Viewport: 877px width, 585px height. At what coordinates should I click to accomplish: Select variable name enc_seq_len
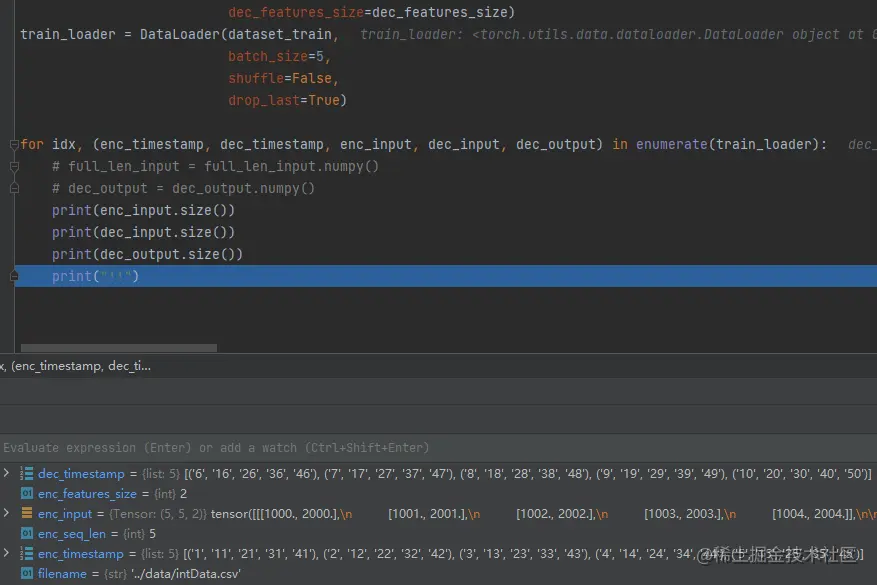72,534
